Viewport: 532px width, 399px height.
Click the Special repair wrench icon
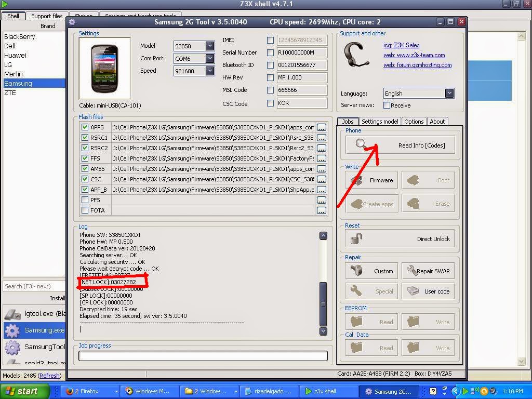click(x=356, y=291)
